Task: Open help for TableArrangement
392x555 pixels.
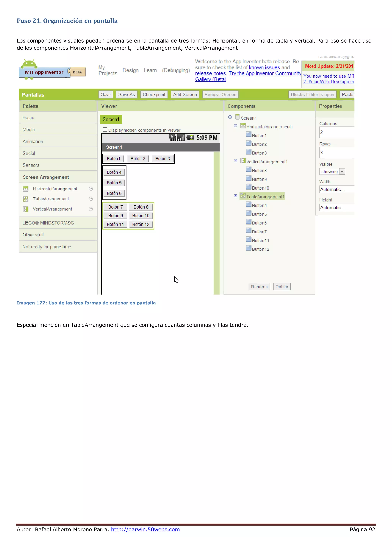Action: click(91, 199)
